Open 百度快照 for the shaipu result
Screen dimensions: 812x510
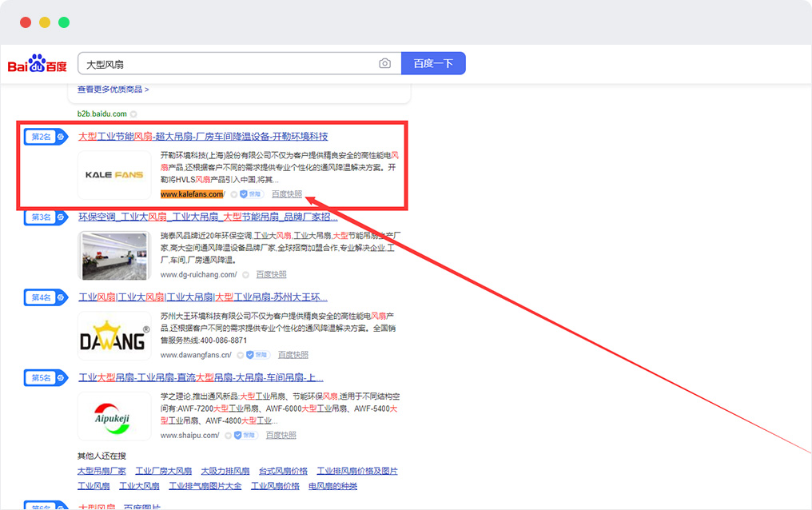(281, 435)
